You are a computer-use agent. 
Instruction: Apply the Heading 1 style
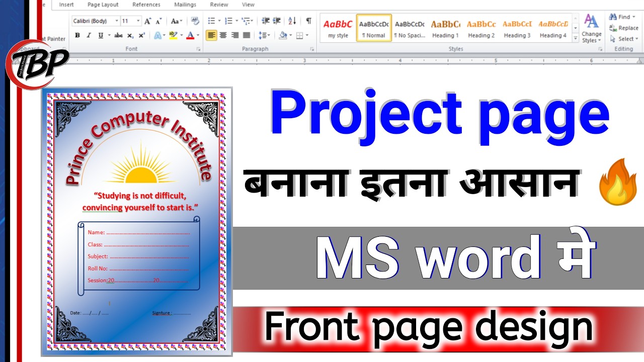pos(445,28)
